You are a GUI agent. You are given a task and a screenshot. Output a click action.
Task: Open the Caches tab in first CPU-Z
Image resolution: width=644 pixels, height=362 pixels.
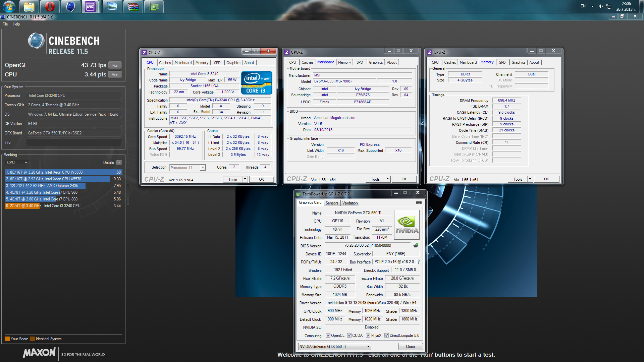165,63
